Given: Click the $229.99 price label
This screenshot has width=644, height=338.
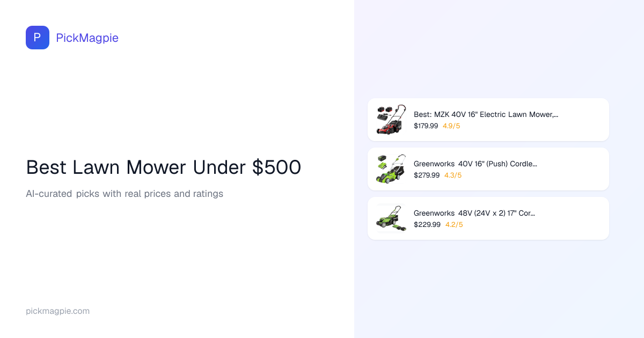Looking at the screenshot, I should pos(427,225).
